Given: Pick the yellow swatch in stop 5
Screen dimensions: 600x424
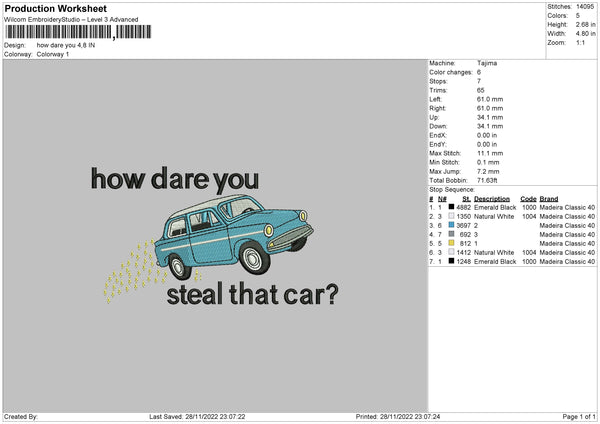Looking at the screenshot, I should 449,243.
